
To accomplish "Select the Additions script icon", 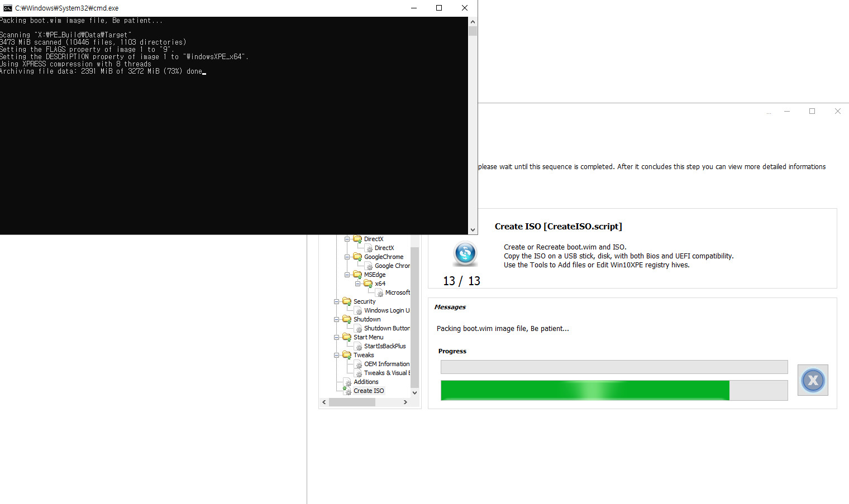I will (x=347, y=382).
